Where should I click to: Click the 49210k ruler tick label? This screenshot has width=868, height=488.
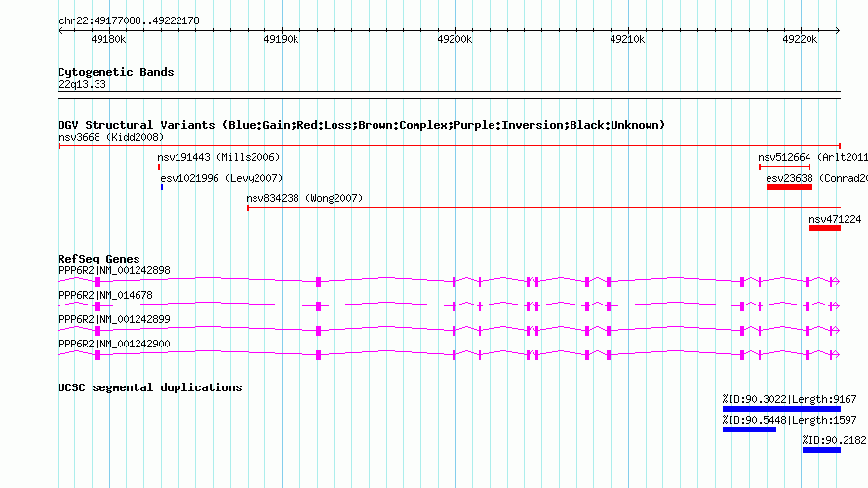(627, 39)
